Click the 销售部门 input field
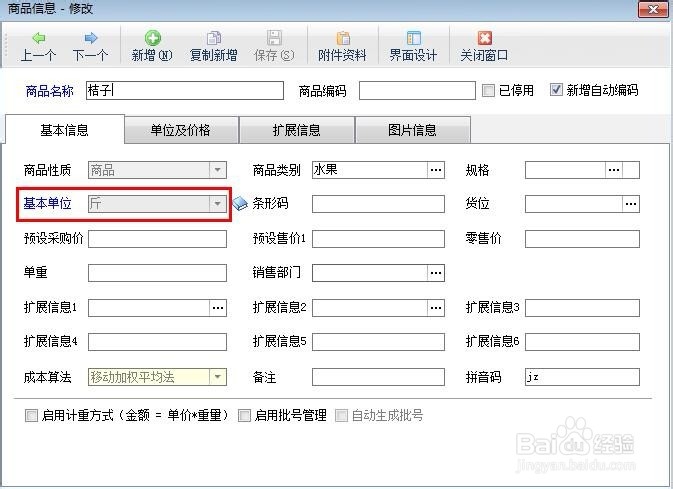Image resolution: width=673 pixels, height=489 pixels. pos(370,273)
